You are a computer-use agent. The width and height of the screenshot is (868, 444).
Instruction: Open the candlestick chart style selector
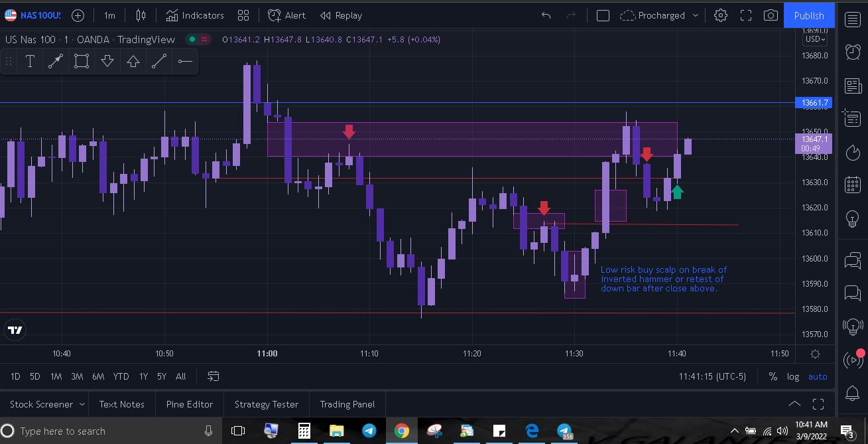coord(141,15)
